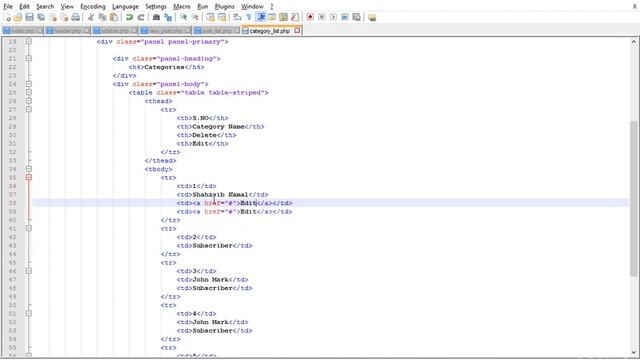This screenshot has width=640, height=360.
Task: Toggle Show All Characters pilcrow icon
Action: 249,17
